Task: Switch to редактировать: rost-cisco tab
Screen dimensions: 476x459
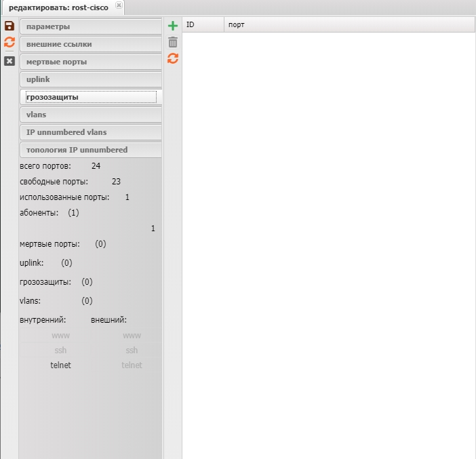Action: (x=58, y=7)
